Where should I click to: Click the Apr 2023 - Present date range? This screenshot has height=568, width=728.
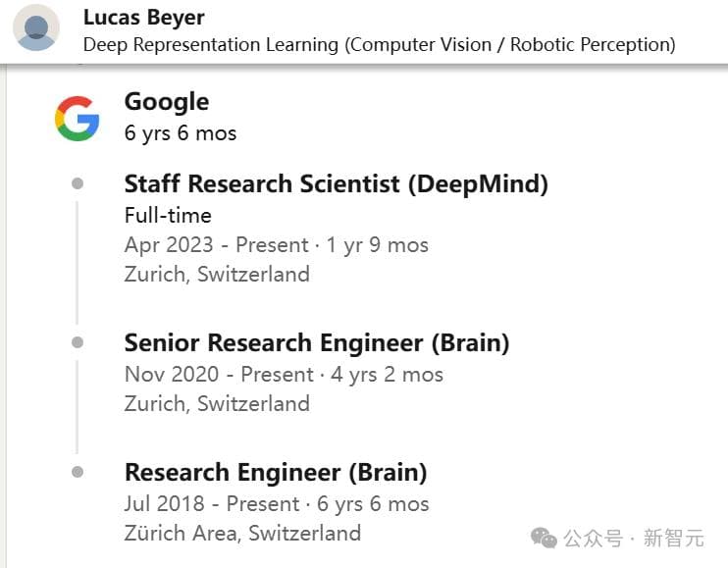[276, 245]
